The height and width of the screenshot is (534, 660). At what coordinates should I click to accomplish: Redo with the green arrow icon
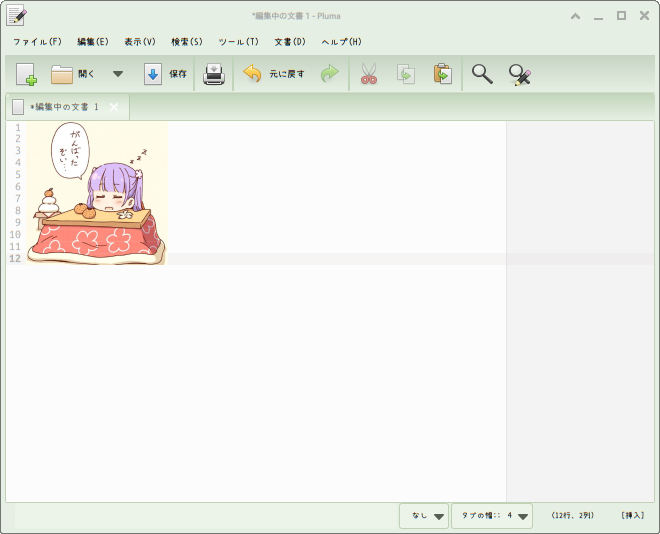329,74
